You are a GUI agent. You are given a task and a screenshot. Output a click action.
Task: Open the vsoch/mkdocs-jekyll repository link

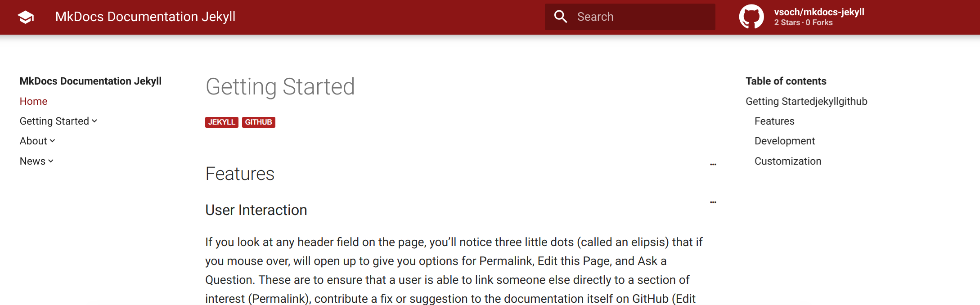click(819, 12)
